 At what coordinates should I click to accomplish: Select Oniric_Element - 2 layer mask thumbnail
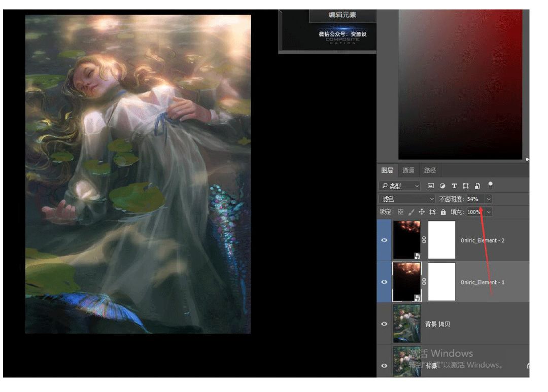click(x=442, y=240)
